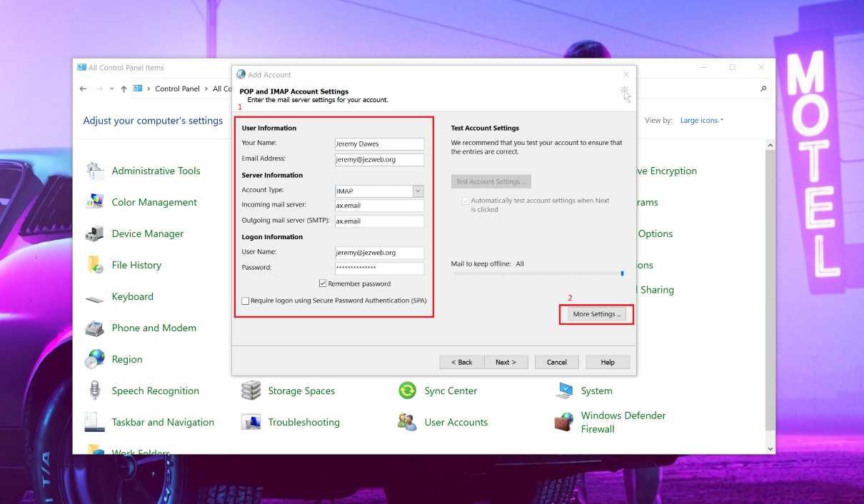Click Password input field
The image size is (864, 504).
[x=379, y=268]
